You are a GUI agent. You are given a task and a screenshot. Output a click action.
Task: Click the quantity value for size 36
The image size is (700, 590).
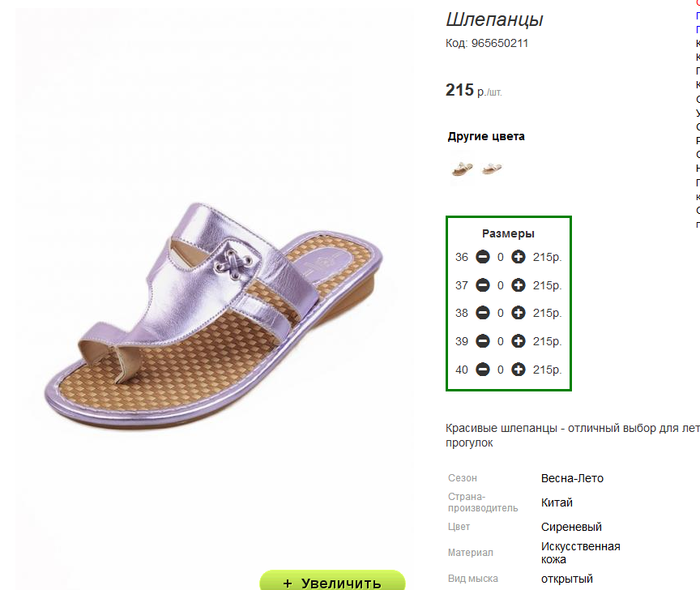coord(501,257)
